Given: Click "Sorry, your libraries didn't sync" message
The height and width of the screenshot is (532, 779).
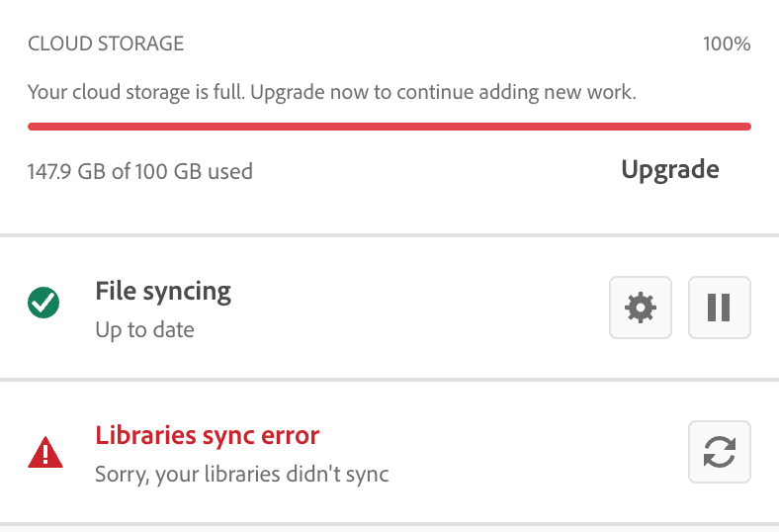Looking at the screenshot, I should pyautogui.click(x=241, y=474).
